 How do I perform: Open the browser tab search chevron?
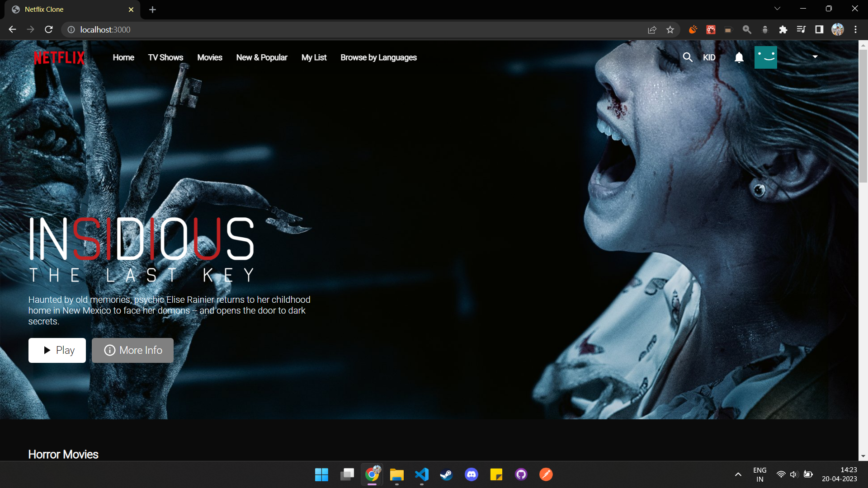pyautogui.click(x=777, y=8)
